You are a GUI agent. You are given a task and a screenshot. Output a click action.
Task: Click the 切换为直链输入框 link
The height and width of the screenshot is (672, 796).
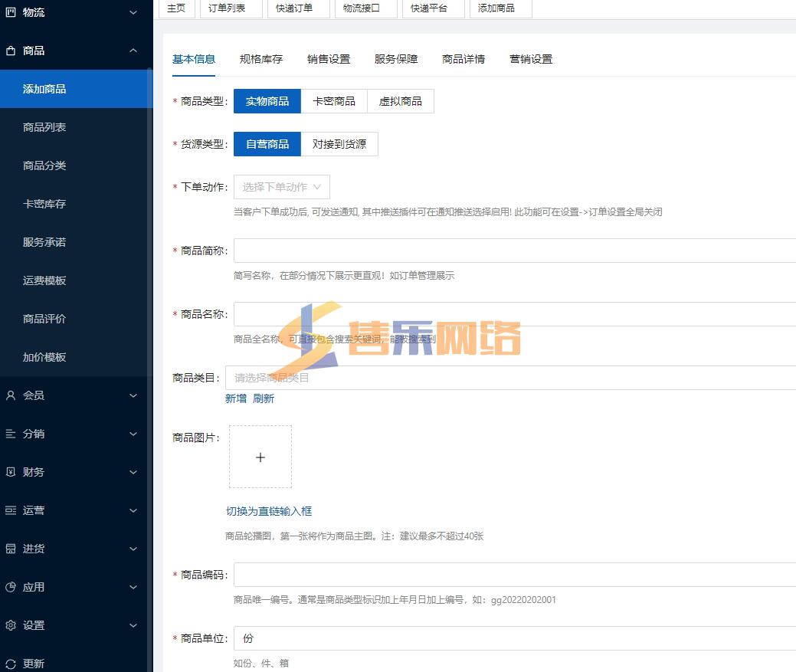point(268,511)
